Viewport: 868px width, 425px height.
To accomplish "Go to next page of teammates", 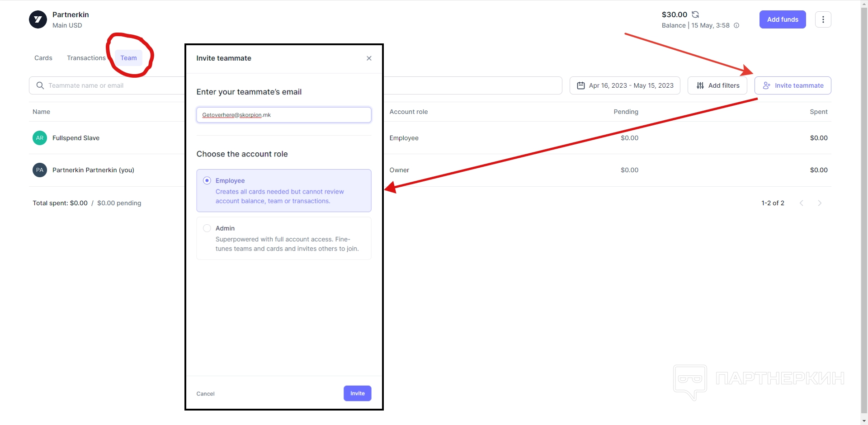I will coord(820,203).
